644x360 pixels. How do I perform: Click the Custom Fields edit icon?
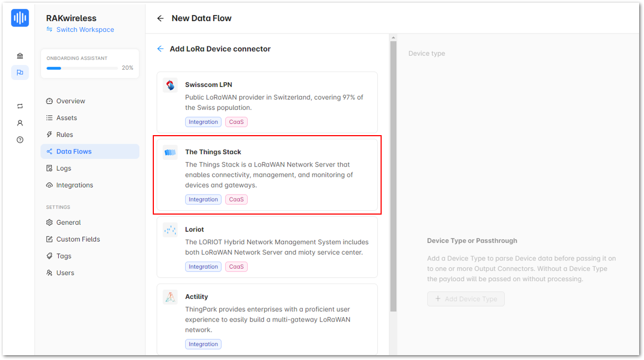click(x=49, y=239)
